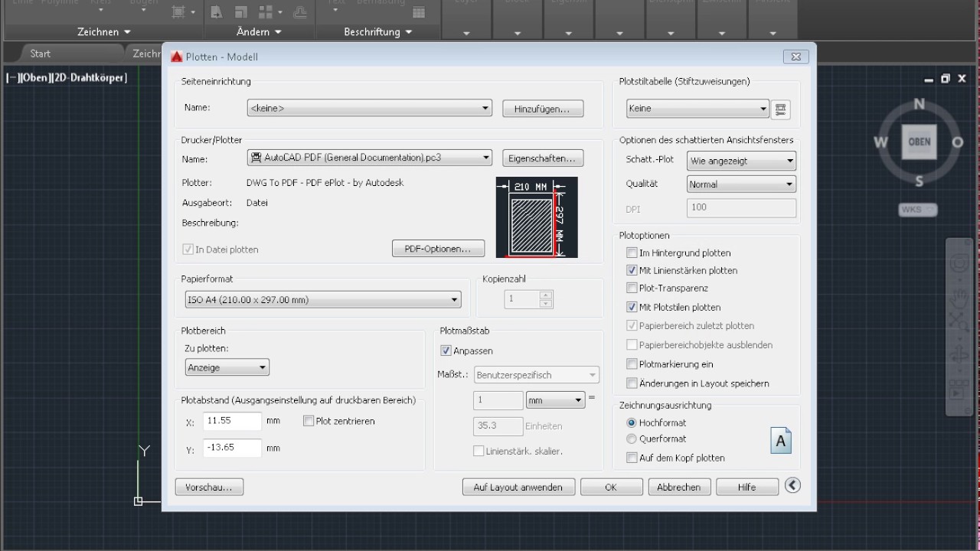Enable the 'Plot-Transparenz' checkbox
Viewport: 980px width, 551px height.
(632, 288)
